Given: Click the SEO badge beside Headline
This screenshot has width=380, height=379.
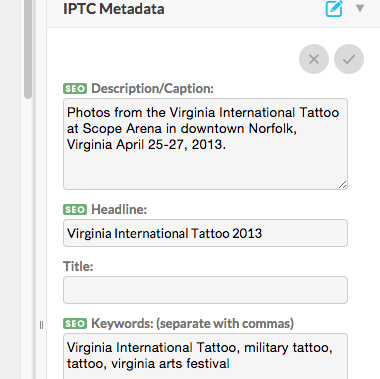Looking at the screenshot, I should pyautogui.click(x=75, y=210).
